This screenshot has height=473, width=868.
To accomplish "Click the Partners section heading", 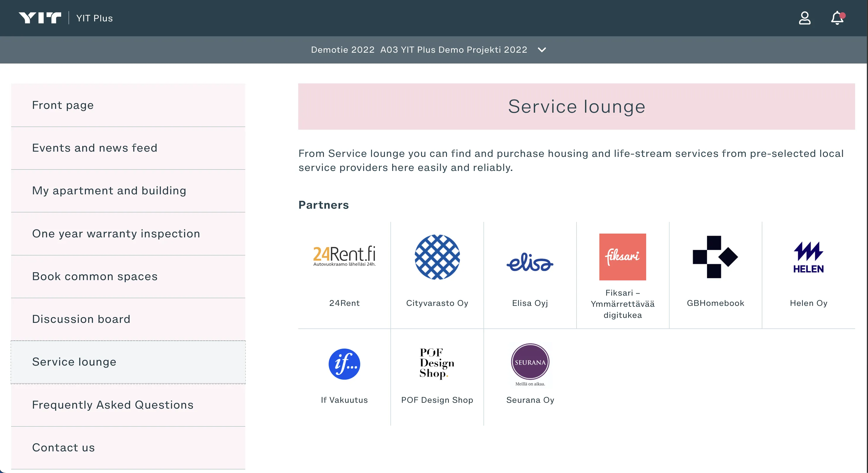I will (323, 205).
